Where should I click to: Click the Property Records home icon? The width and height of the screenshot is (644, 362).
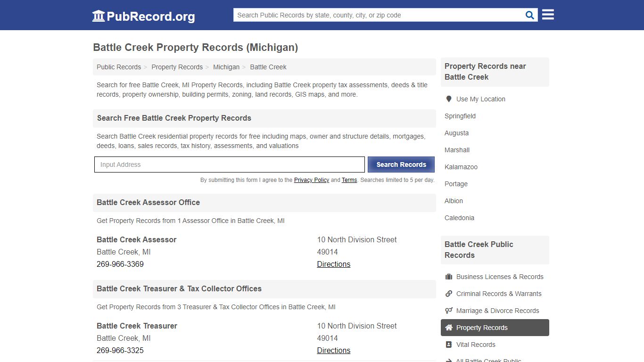tap(449, 328)
